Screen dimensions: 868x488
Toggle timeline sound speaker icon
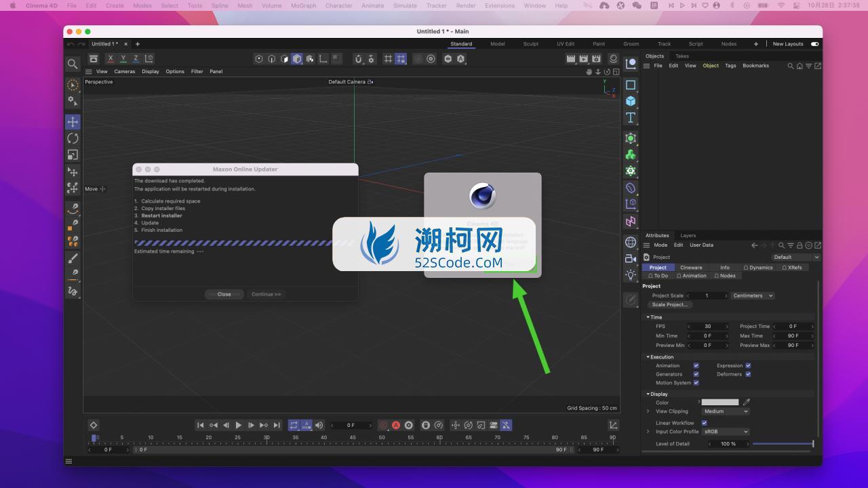(319, 425)
